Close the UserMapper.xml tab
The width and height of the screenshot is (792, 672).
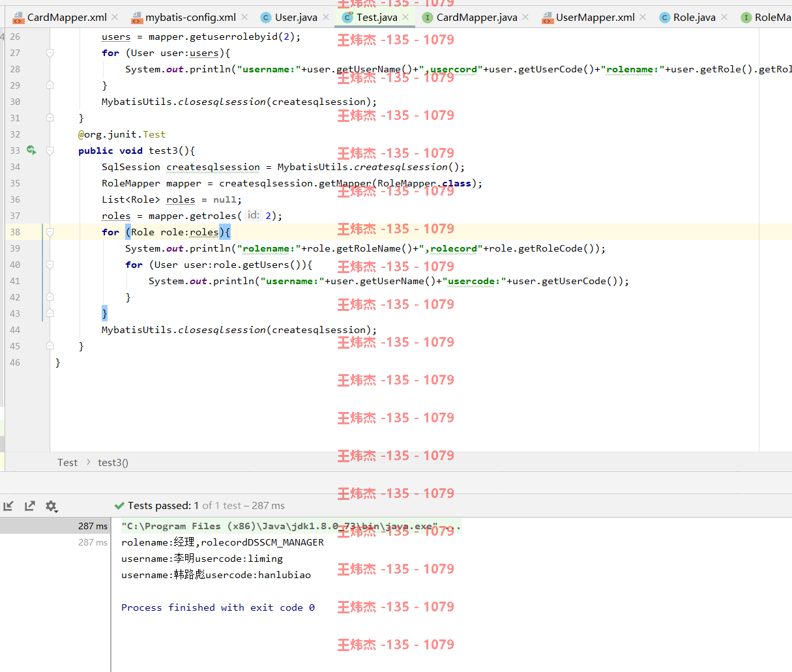point(643,17)
